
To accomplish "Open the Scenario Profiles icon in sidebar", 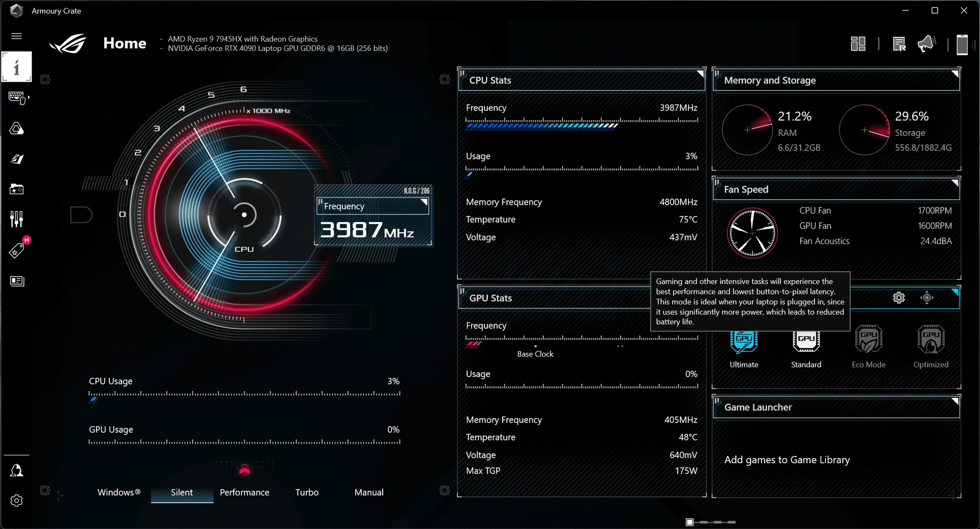I will (17, 158).
